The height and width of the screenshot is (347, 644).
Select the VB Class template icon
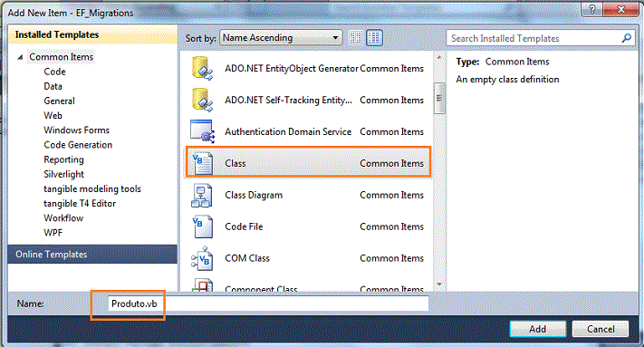point(202,163)
